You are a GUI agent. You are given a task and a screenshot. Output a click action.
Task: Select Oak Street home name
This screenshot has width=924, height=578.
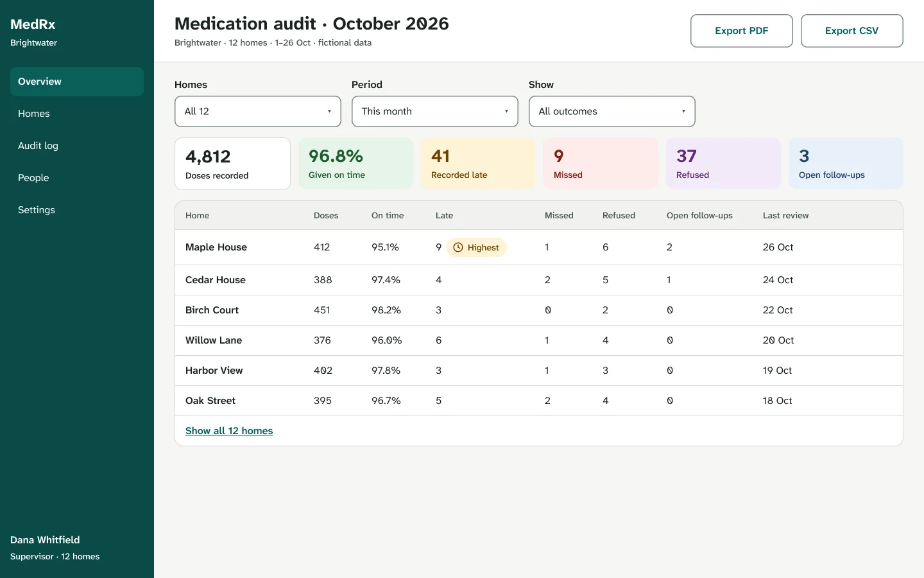coord(210,401)
